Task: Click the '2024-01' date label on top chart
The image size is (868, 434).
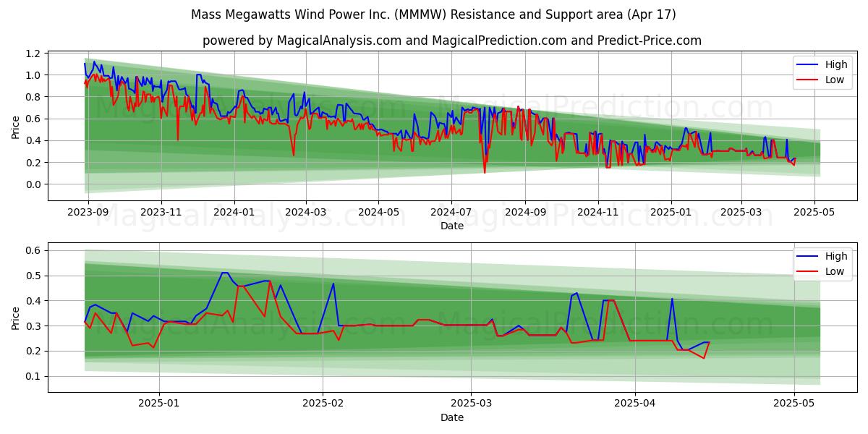Action: (234, 213)
